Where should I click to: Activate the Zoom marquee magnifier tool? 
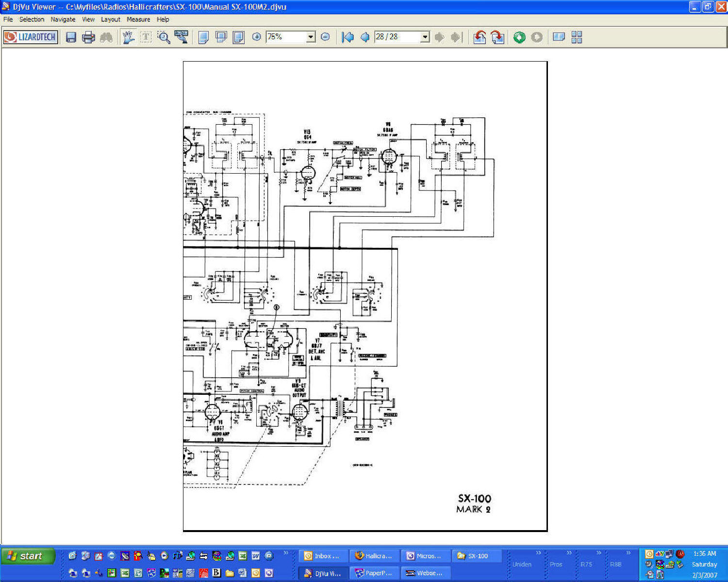(x=164, y=37)
